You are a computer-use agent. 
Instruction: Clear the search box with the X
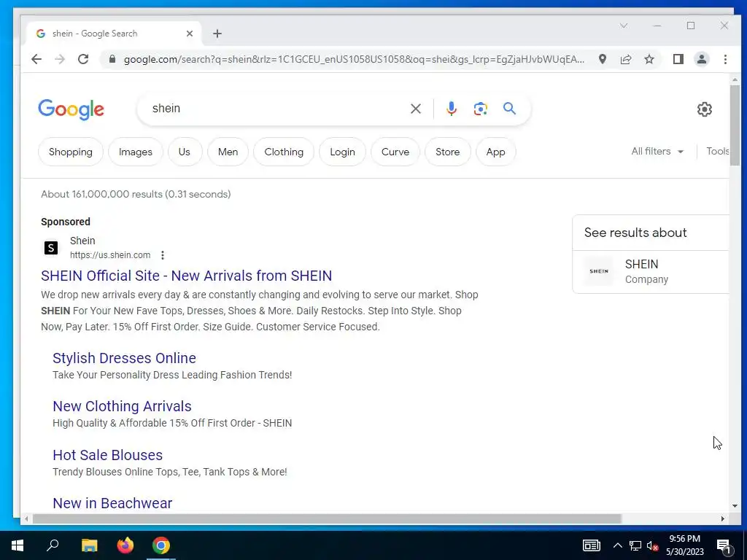(x=415, y=109)
